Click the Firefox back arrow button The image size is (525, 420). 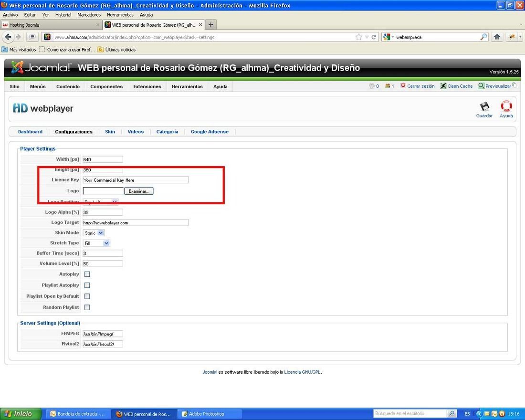click(8, 37)
